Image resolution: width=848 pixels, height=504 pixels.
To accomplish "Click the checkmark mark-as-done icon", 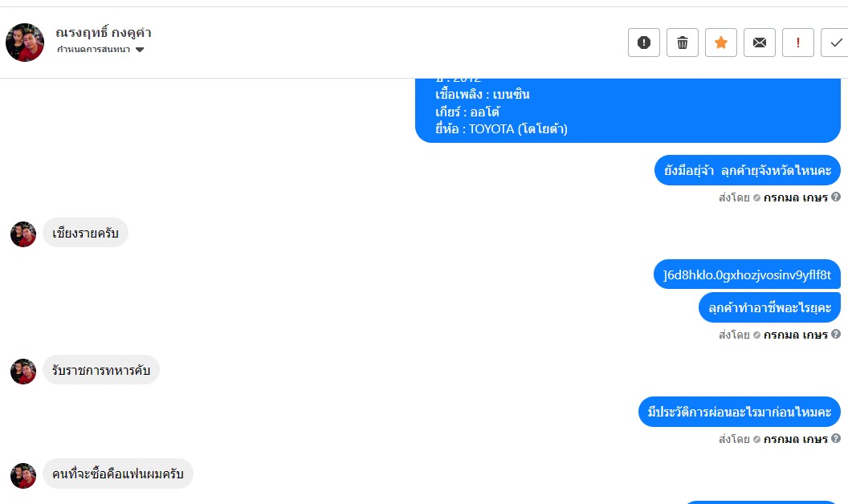I will tap(835, 43).
